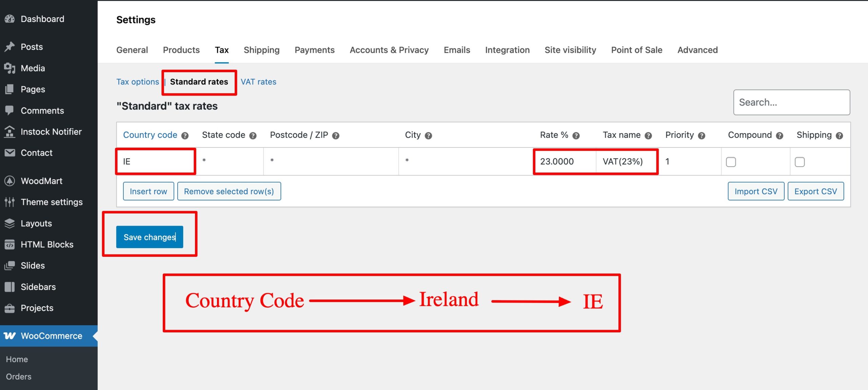Click the Instock Notifier icon
Image resolution: width=868 pixels, height=390 pixels.
(9, 131)
